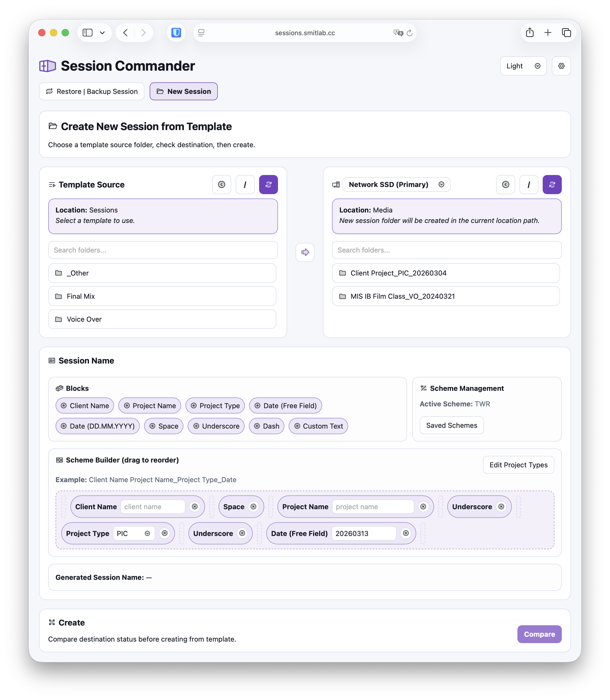Image resolution: width=610 pixels, height=700 pixels.
Task: Switch to Restore | Backup Session tab
Action: click(92, 91)
